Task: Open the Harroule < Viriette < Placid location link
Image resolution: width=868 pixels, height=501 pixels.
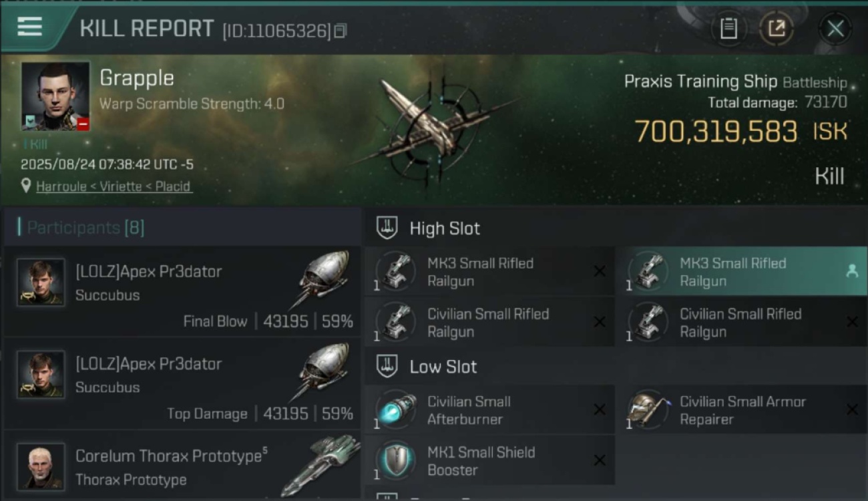Action: [x=114, y=186]
